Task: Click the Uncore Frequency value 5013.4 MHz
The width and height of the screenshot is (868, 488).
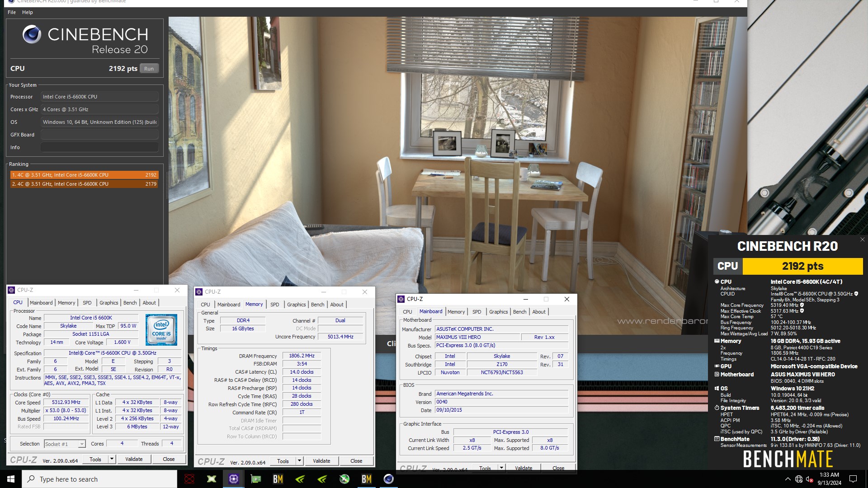Action: click(x=340, y=337)
